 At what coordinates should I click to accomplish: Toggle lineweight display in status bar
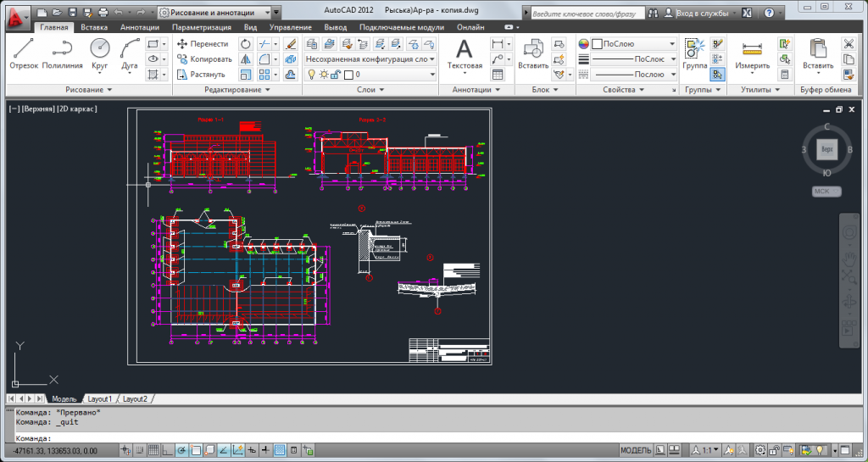coord(265,450)
